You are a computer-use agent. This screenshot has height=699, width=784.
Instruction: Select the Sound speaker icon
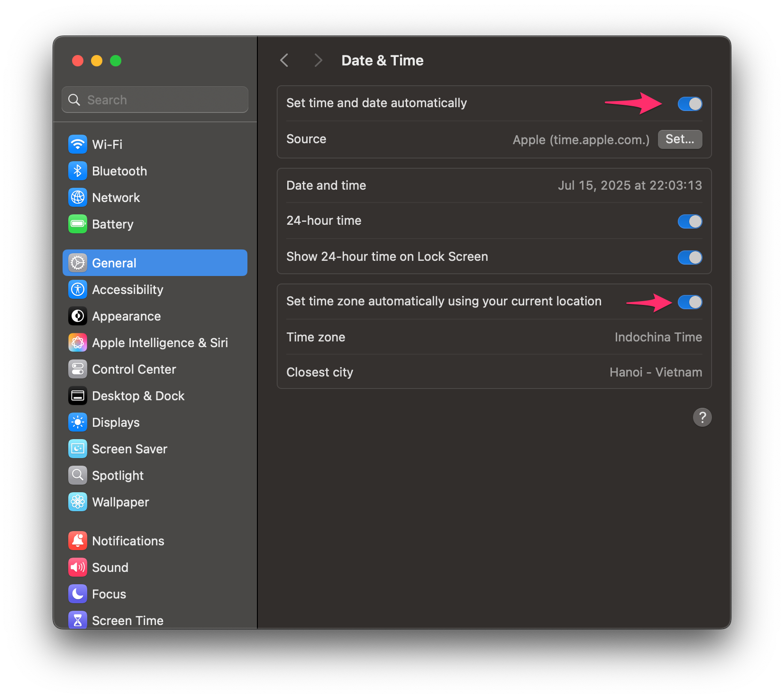click(x=78, y=567)
